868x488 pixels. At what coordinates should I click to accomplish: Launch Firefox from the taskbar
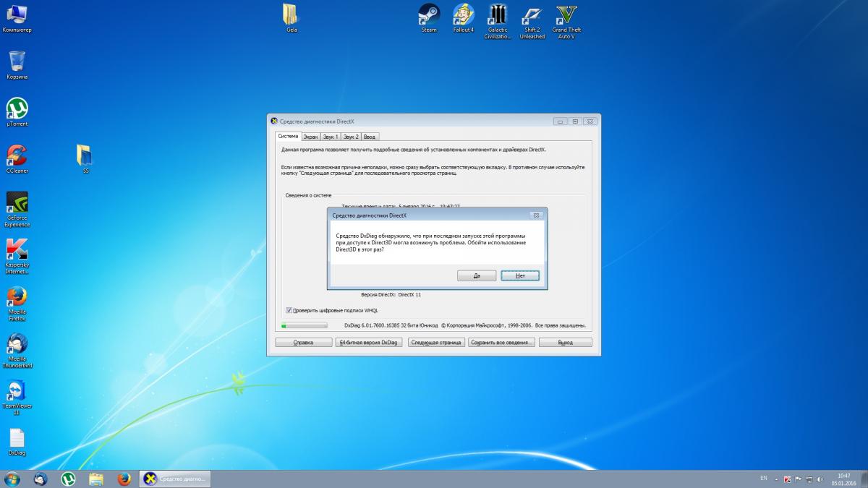pyautogui.click(x=123, y=479)
